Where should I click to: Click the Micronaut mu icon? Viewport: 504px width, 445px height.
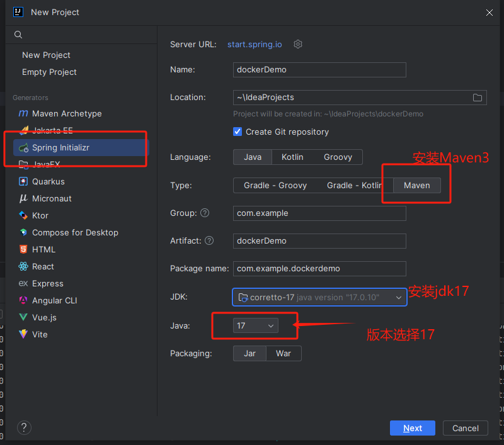pyautogui.click(x=23, y=198)
